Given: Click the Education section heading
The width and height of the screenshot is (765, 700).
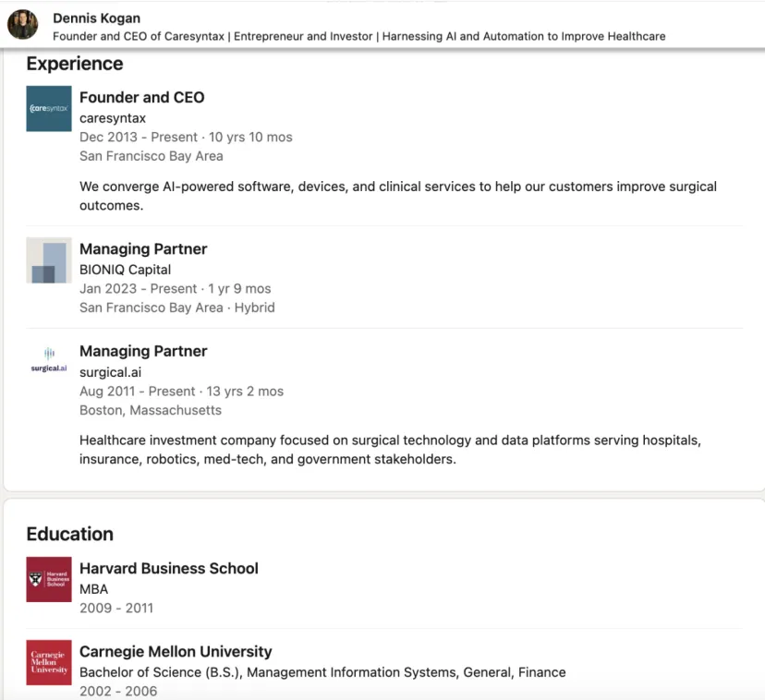Looking at the screenshot, I should tap(70, 534).
